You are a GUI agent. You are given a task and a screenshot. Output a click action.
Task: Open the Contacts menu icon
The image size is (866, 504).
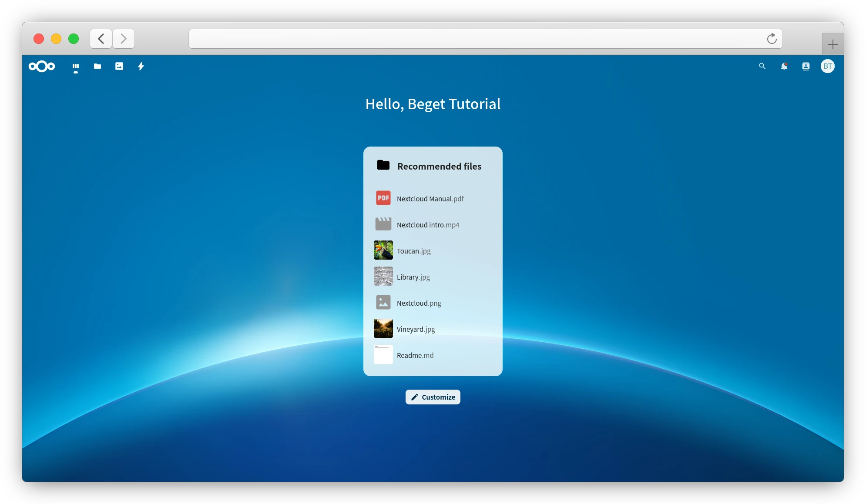806,67
